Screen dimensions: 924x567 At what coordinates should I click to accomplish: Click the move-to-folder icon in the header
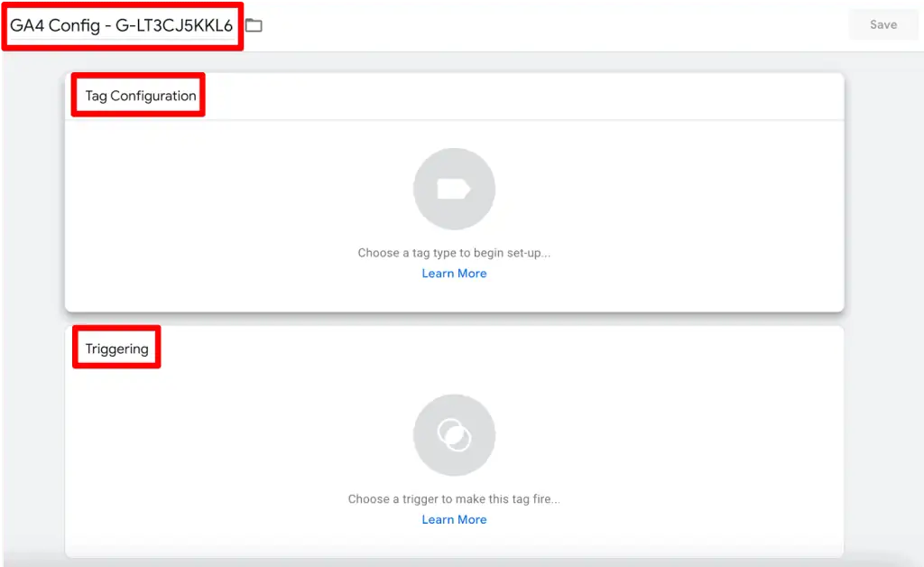[253, 24]
